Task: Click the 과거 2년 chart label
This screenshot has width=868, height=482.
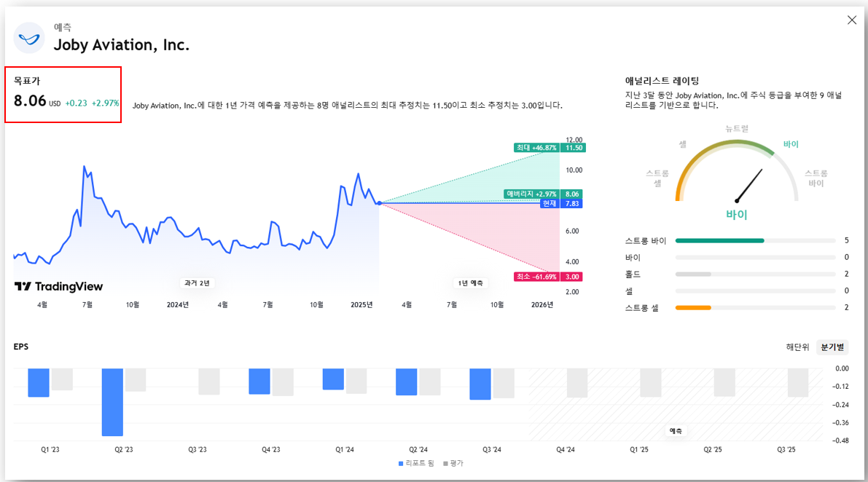Action: coord(197,283)
